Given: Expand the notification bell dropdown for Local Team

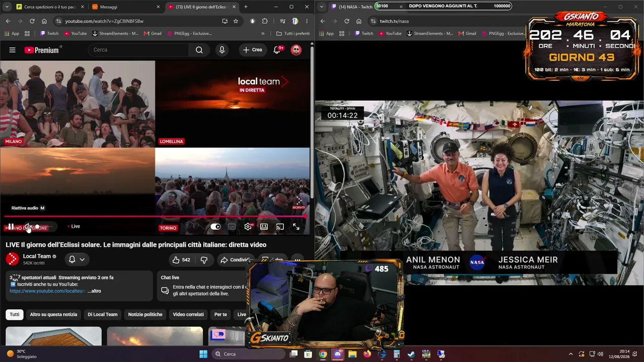Looking at the screenshot, I should click(x=76, y=259).
